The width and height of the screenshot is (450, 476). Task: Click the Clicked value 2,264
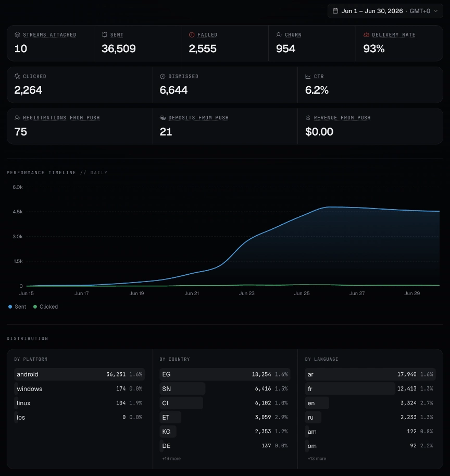click(28, 90)
